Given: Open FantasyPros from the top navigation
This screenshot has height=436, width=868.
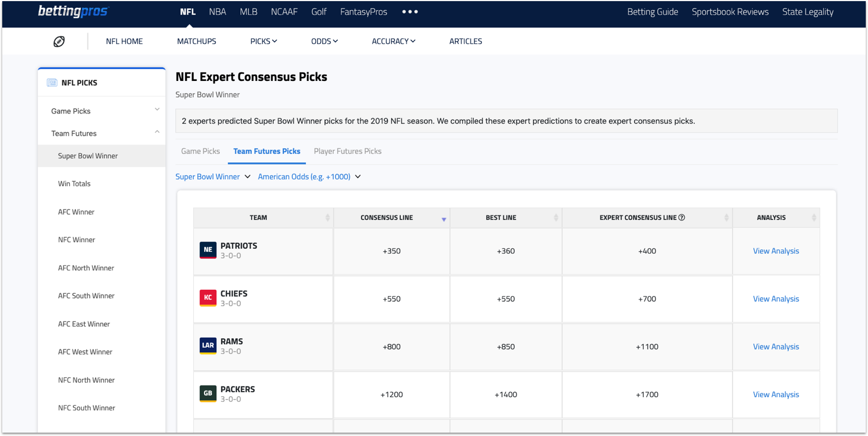Looking at the screenshot, I should [x=364, y=12].
